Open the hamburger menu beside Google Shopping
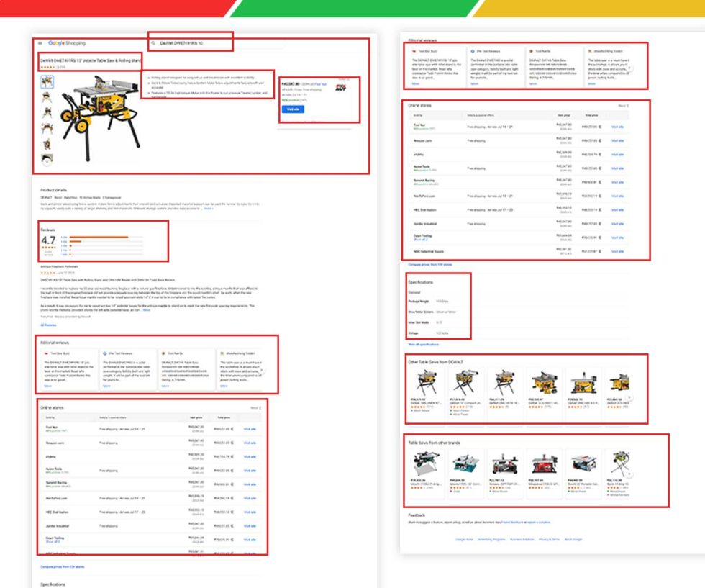 click(40, 44)
